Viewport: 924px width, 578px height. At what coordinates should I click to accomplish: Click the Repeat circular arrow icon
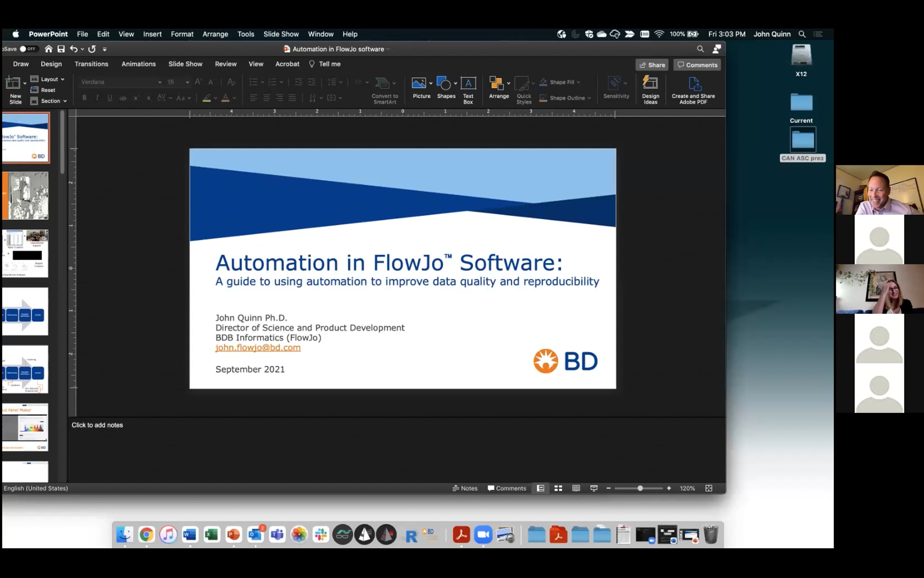pyautogui.click(x=92, y=49)
